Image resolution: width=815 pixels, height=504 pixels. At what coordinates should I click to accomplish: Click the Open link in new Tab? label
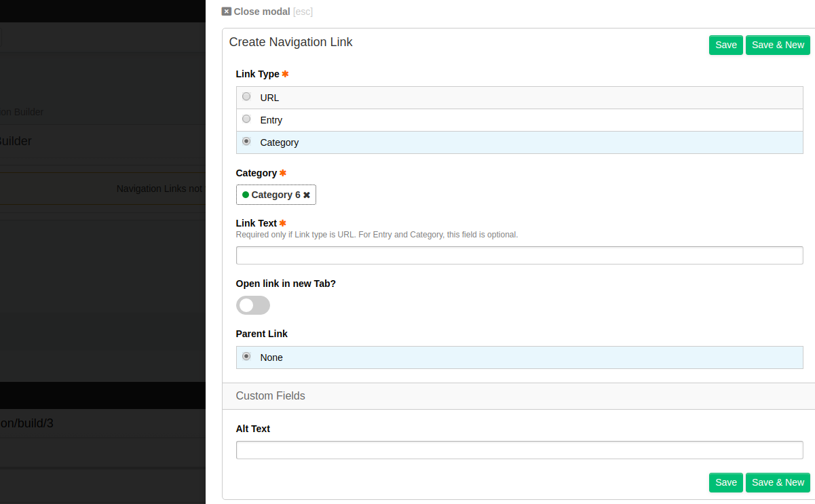click(x=286, y=284)
